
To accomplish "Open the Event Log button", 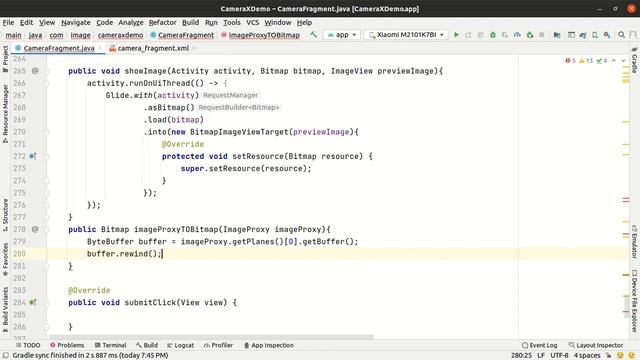I will pos(539,345).
